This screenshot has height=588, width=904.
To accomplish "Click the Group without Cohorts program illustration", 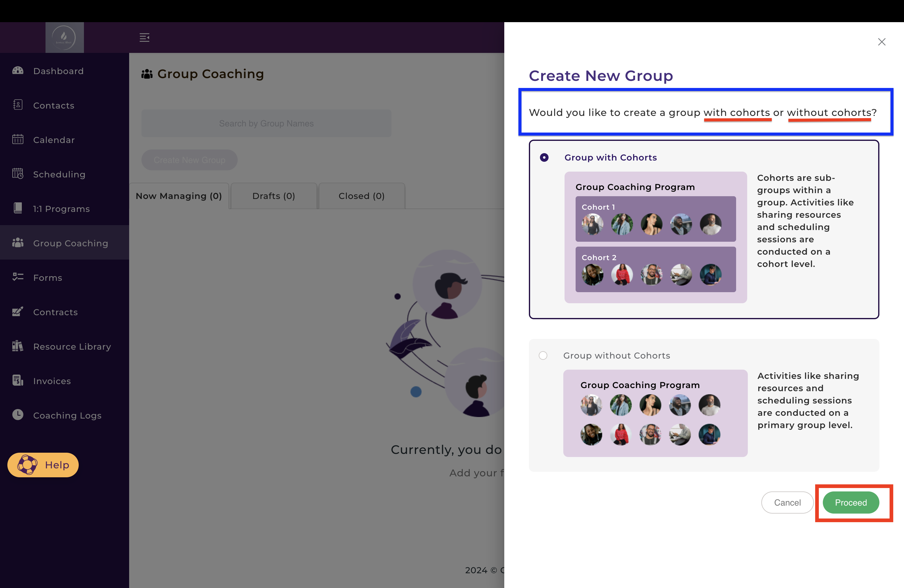I will (655, 413).
